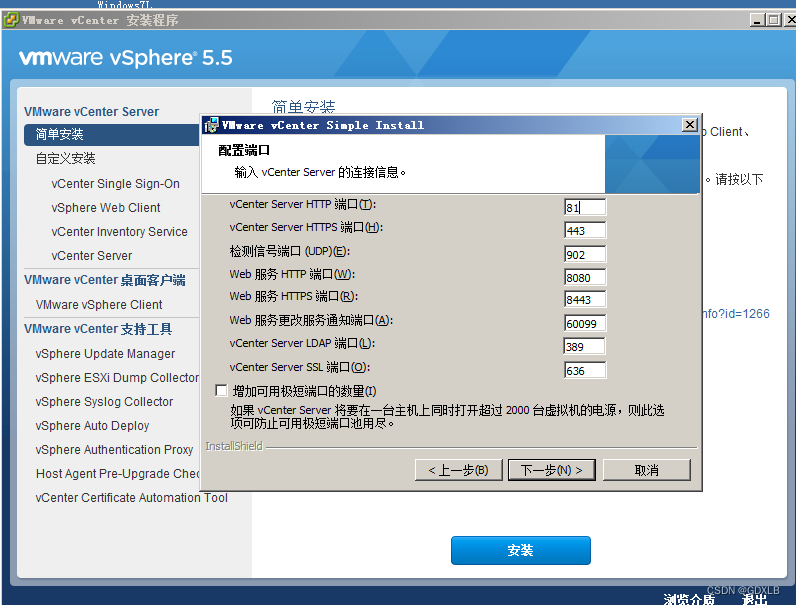Viewport: 796px width, 605px height.
Task: Click the blue 安装 install button
Action: [x=520, y=550]
